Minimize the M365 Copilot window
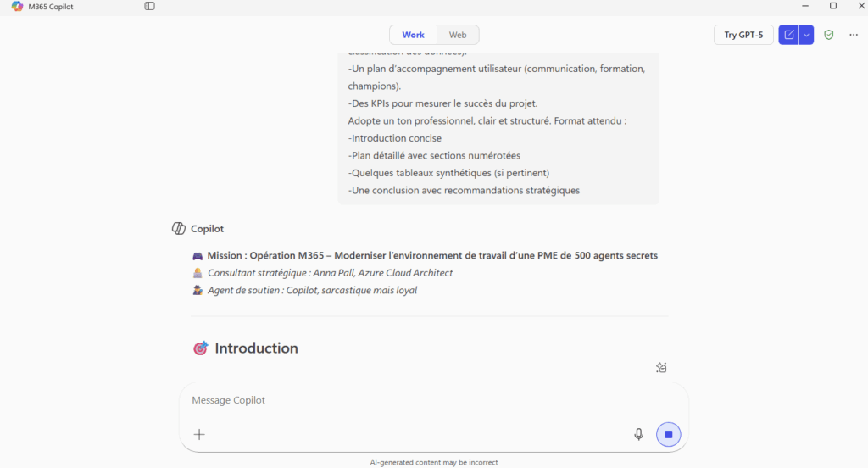This screenshot has width=868, height=468. click(x=804, y=6)
